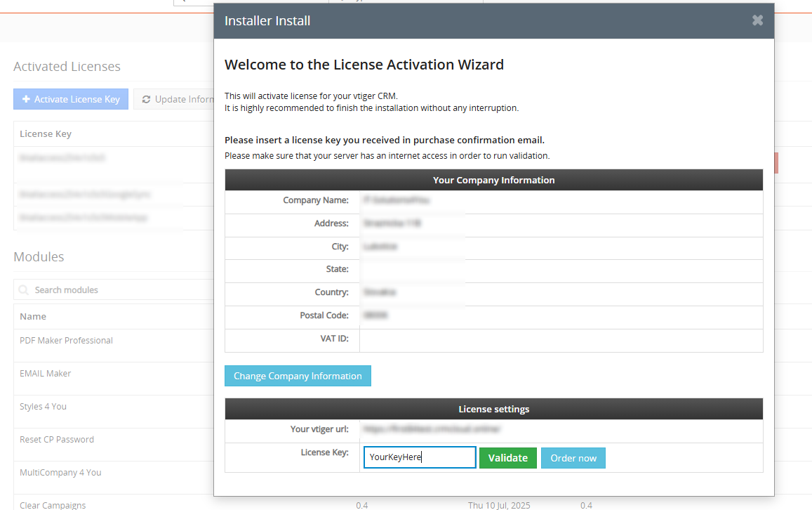Click the plus icon on Activate License Key

tap(27, 99)
